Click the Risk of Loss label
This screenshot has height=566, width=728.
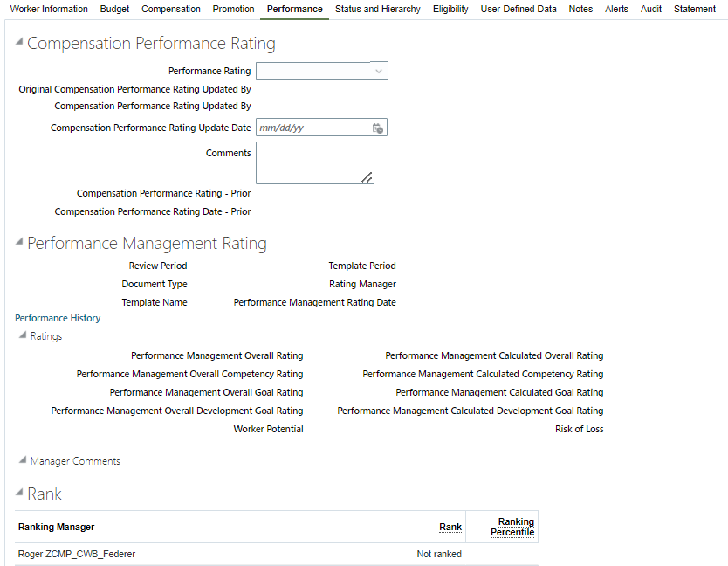(x=580, y=429)
